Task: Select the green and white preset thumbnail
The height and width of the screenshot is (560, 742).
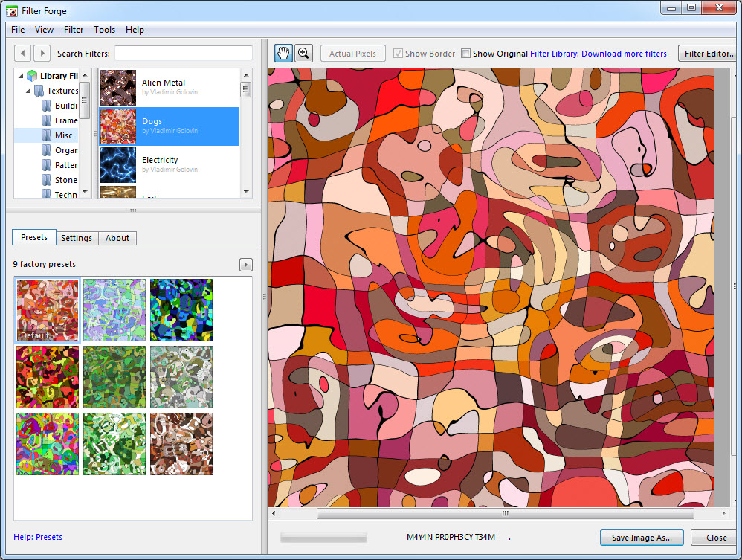Action: (114, 443)
